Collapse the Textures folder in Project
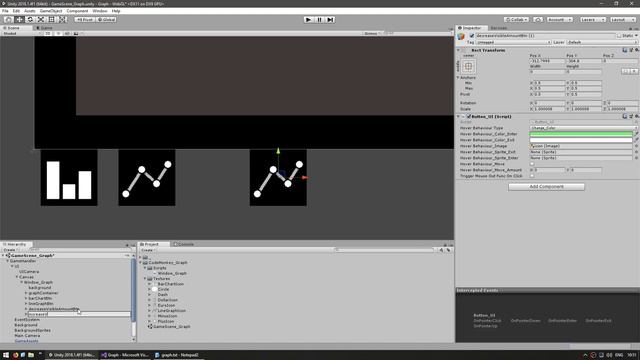The image size is (640, 360). coord(145,278)
